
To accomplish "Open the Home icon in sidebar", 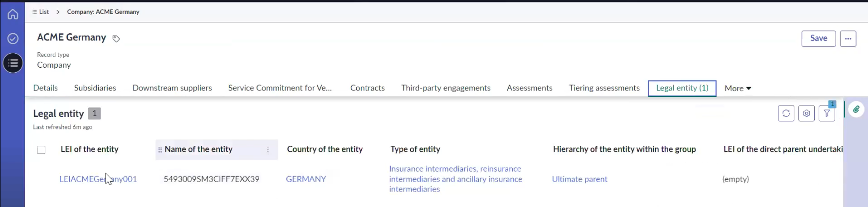I will click(13, 14).
